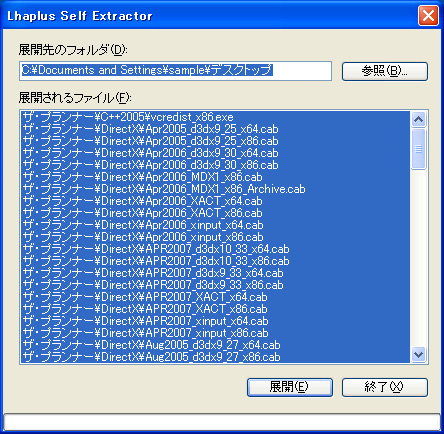444x434 pixels.
Task: Select Apr2006_xinput_x86.cab entry
Action: tap(216, 237)
